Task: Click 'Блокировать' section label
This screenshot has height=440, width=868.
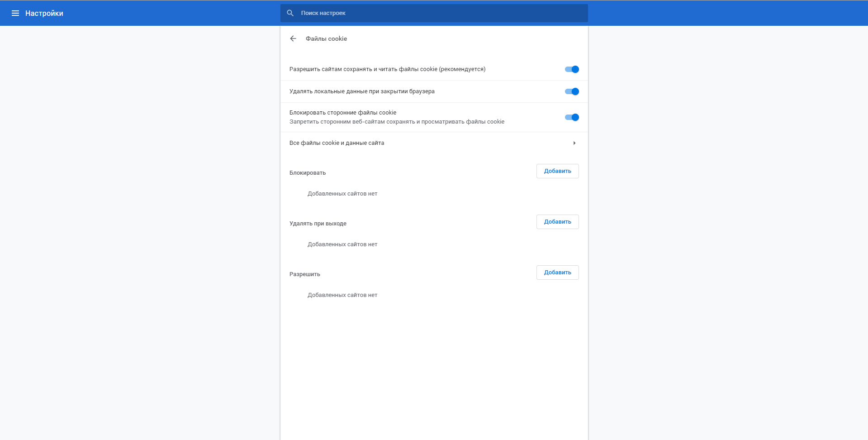Action: pos(308,173)
